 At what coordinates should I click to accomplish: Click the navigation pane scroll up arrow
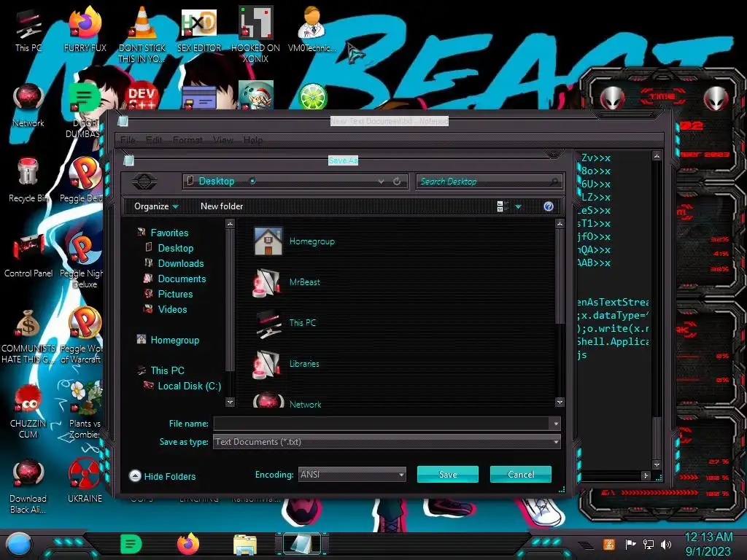[230, 223]
